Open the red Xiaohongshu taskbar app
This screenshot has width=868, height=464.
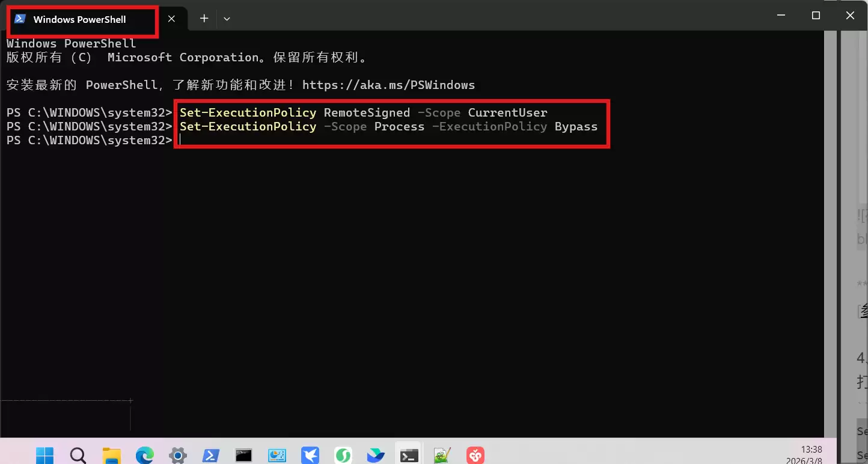click(475, 455)
